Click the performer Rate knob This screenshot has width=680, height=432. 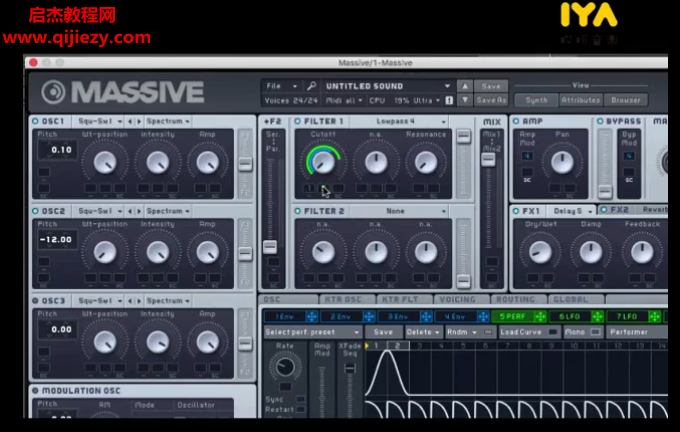[285, 367]
